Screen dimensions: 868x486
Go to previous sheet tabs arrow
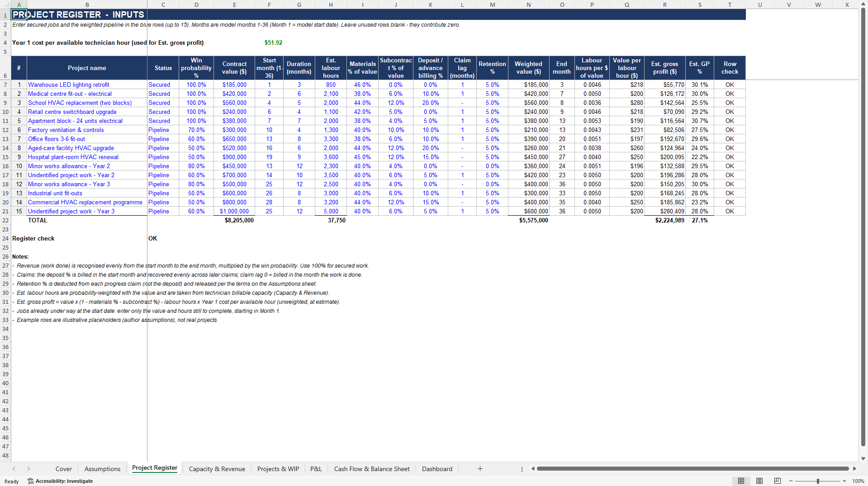(x=14, y=469)
